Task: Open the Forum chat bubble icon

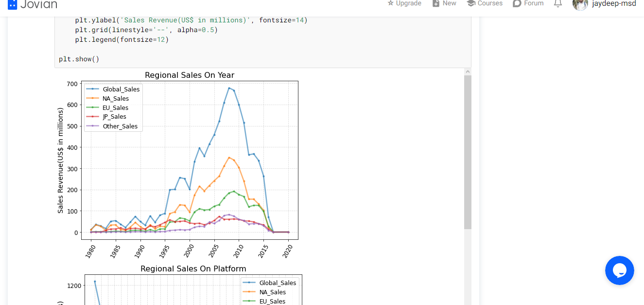Action: [x=517, y=3]
